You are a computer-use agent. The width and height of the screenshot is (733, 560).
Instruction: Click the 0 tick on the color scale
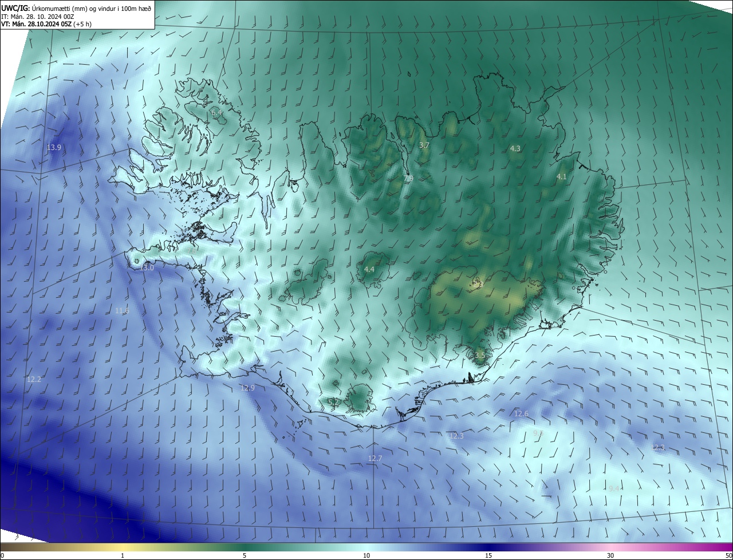coord(2,555)
